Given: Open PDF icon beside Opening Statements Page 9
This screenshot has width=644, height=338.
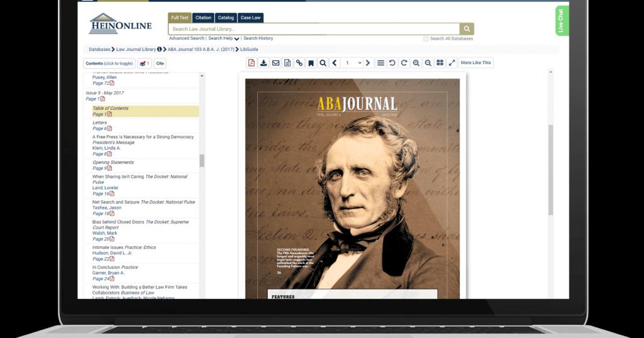Looking at the screenshot, I should (109, 168).
